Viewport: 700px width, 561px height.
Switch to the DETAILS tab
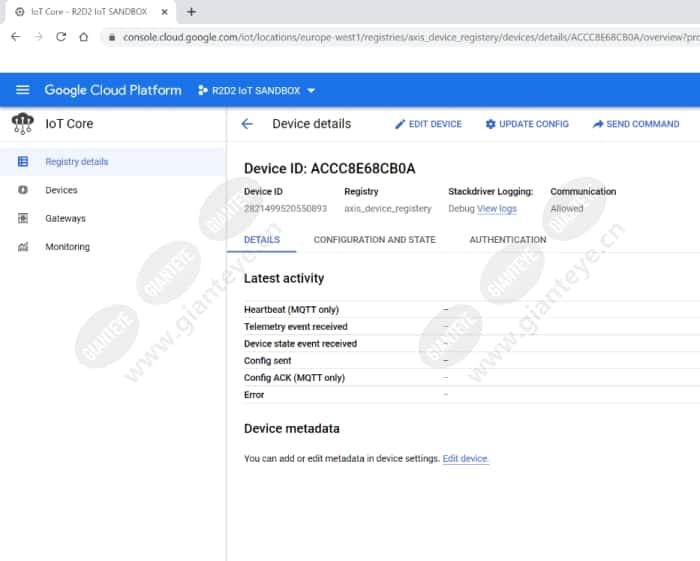coord(262,240)
